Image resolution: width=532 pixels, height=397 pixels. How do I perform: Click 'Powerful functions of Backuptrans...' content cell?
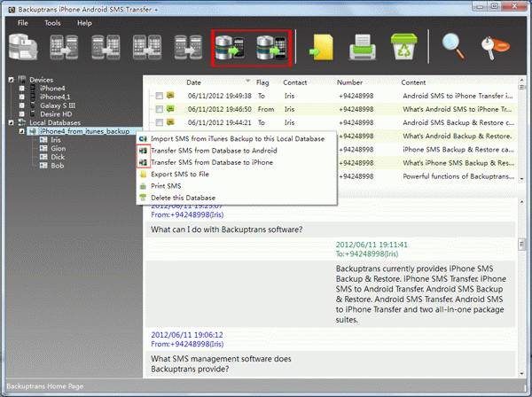458,176
